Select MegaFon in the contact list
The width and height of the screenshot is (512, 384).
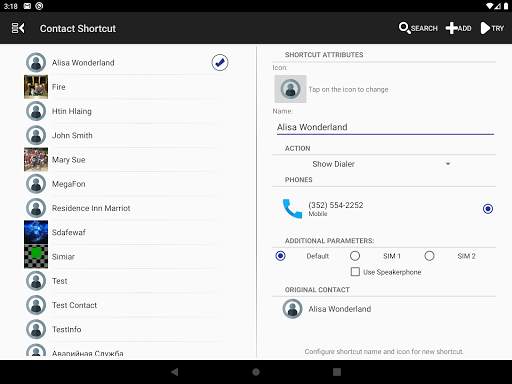coord(69,184)
